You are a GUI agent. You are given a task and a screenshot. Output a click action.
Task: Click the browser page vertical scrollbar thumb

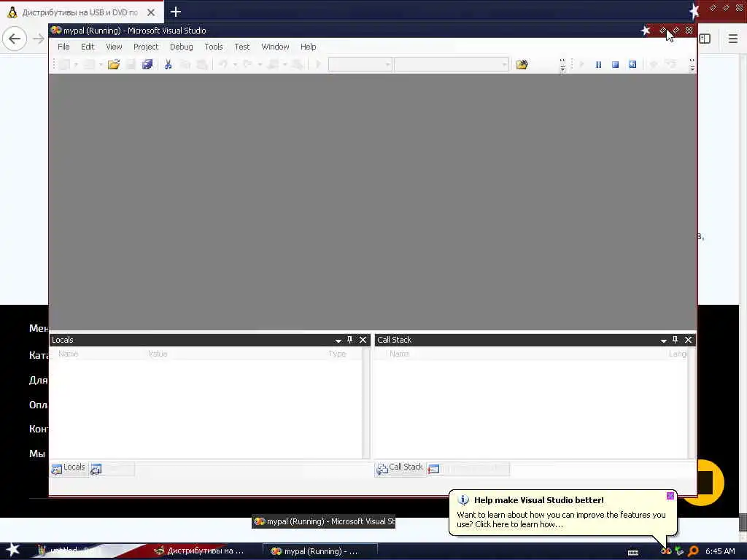coord(743,522)
